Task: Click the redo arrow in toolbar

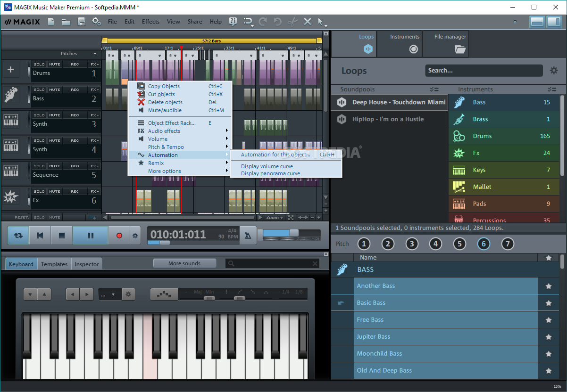Action: tap(263, 22)
